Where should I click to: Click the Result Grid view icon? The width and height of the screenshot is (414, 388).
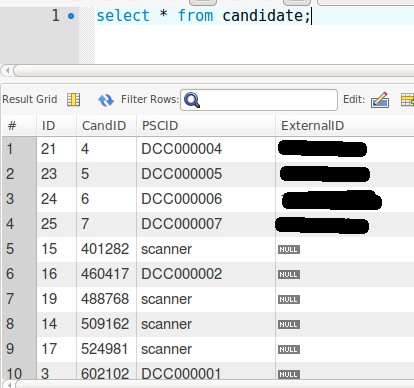pos(73,99)
